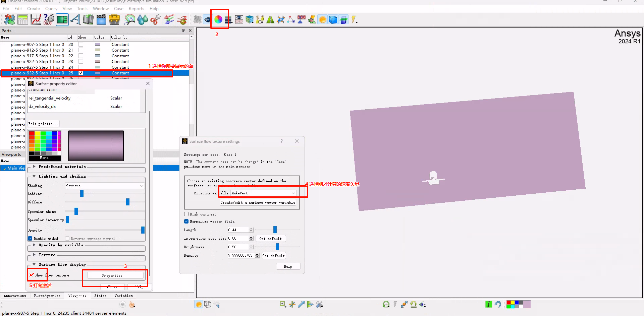Expand the Predefined materials section

tap(34, 167)
